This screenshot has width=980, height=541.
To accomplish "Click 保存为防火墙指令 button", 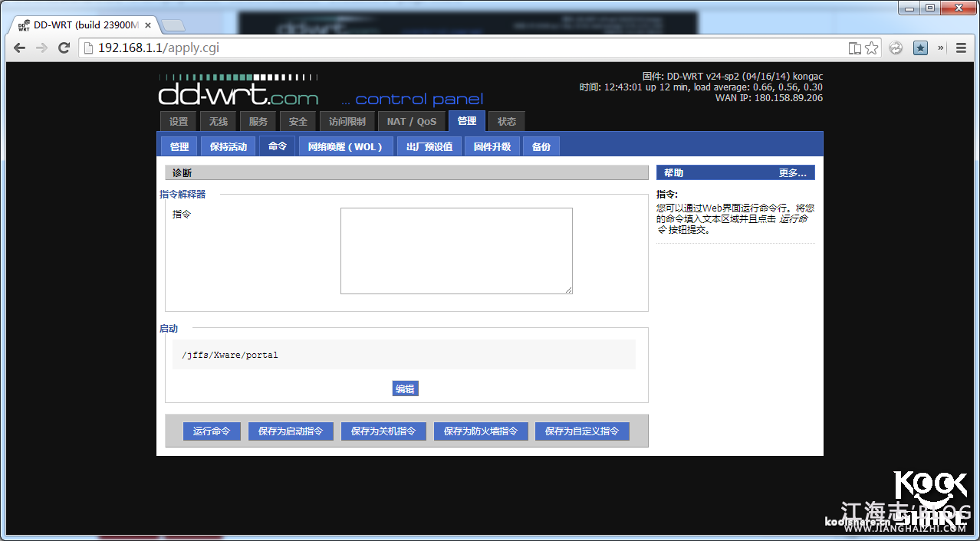I will click(480, 431).
